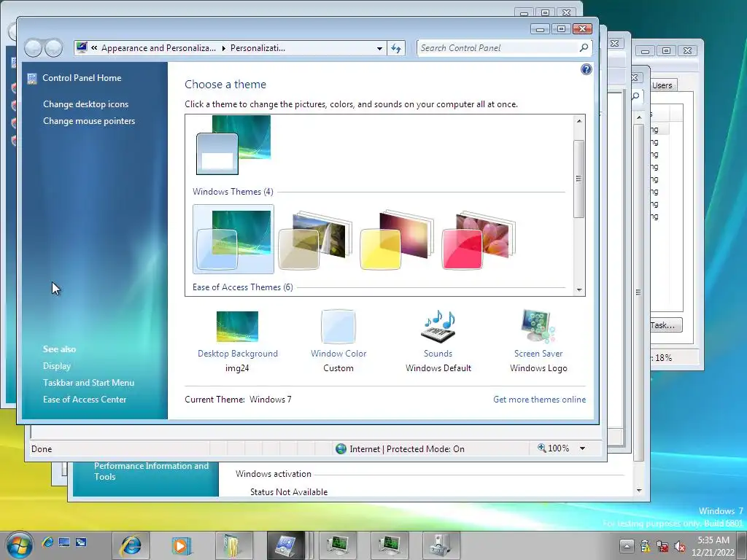Open Ease of Access Center link
Screen dimensions: 747x560
[x=85, y=400]
